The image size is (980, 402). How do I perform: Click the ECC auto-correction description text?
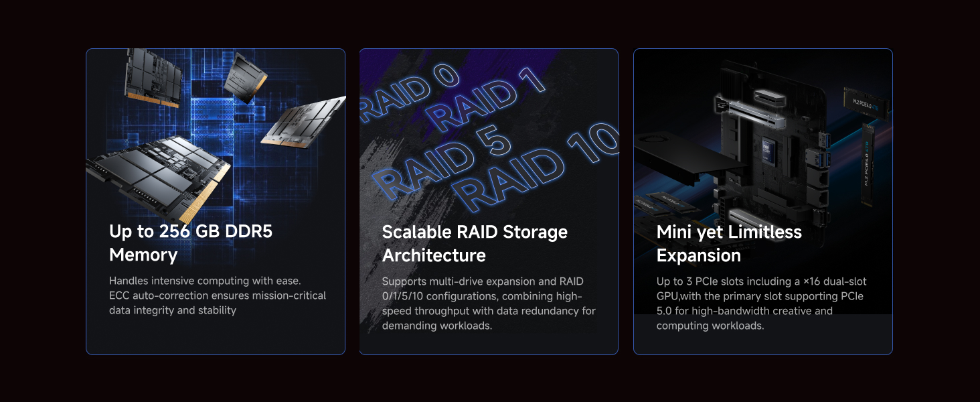218,295
